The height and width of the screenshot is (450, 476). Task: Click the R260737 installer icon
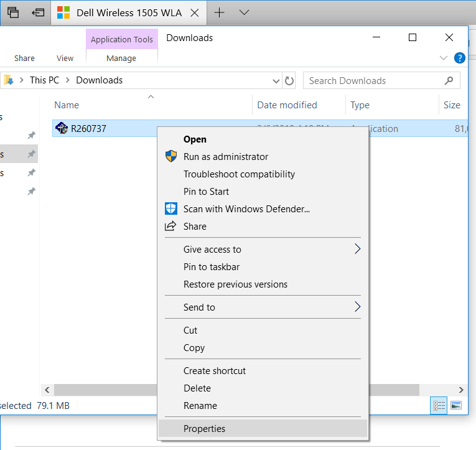pyautogui.click(x=62, y=128)
